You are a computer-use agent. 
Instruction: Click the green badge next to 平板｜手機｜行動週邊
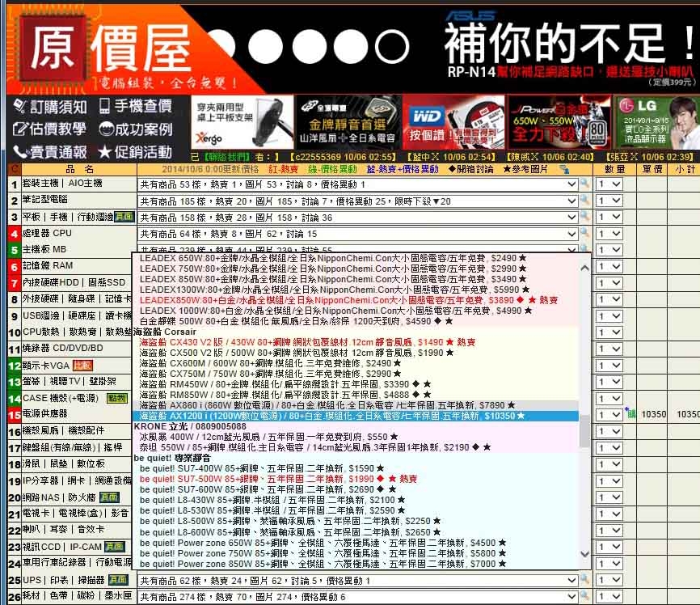124,217
